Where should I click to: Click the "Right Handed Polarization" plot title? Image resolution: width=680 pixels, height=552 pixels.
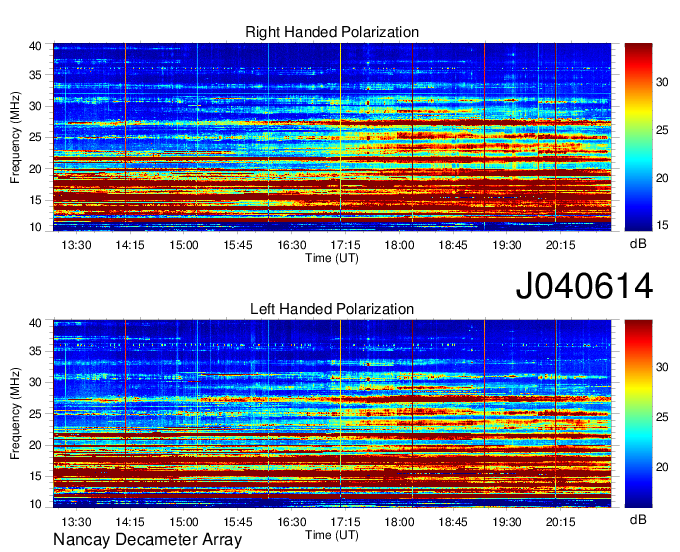click(332, 32)
